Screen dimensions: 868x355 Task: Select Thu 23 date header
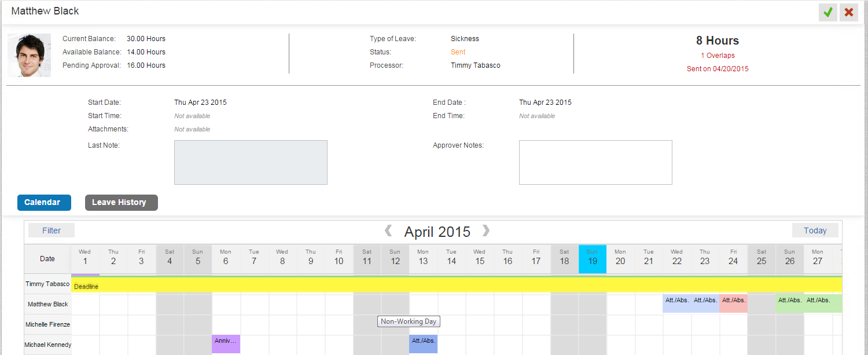pos(705,259)
